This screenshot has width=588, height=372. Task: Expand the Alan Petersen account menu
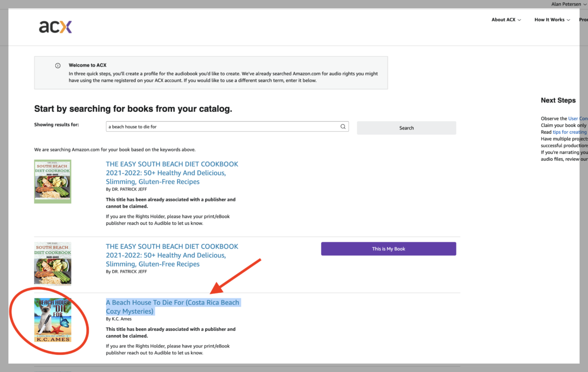click(569, 4)
